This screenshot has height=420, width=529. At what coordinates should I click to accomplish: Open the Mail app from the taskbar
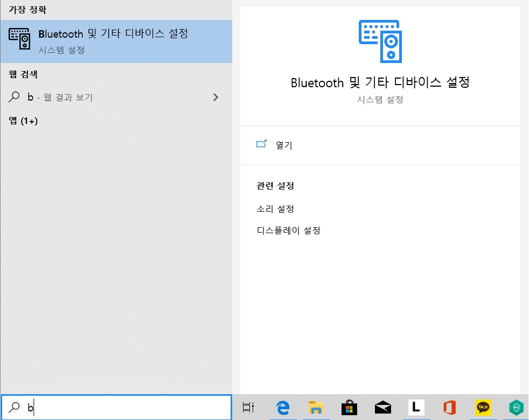tap(383, 408)
